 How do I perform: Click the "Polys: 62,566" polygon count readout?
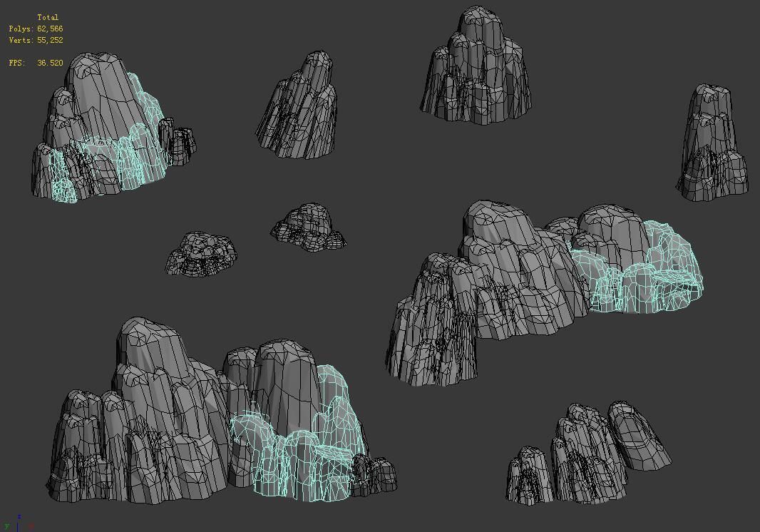(36, 29)
